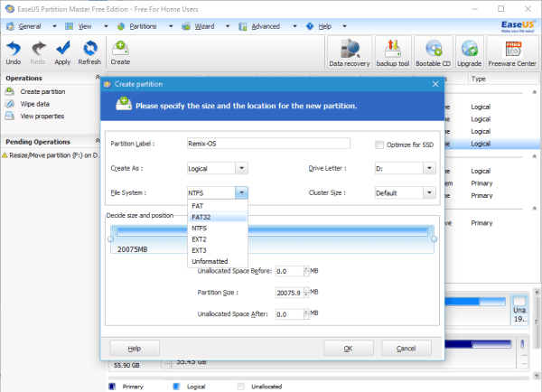Screen dimensions: 542x392
Task: Collapse the Pending Operations panel
Action: tap(98, 141)
